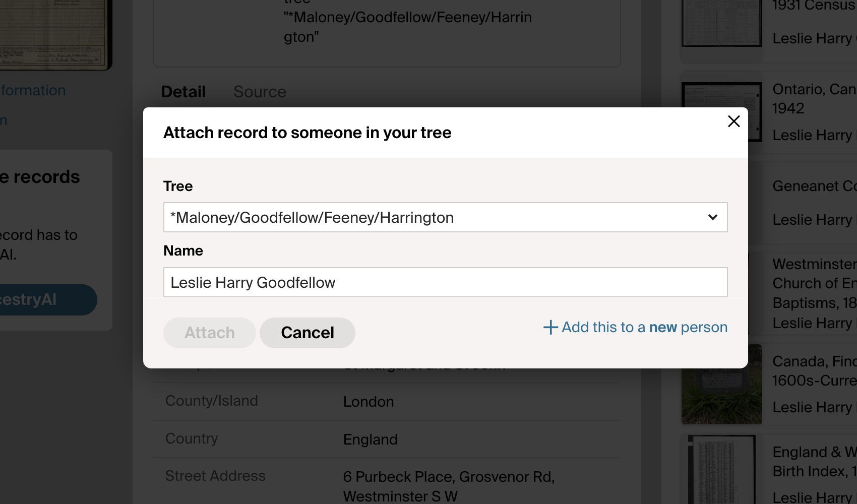This screenshot has width=857, height=504.
Task: Open the Westminster Church Baptisms record
Action: (814, 283)
